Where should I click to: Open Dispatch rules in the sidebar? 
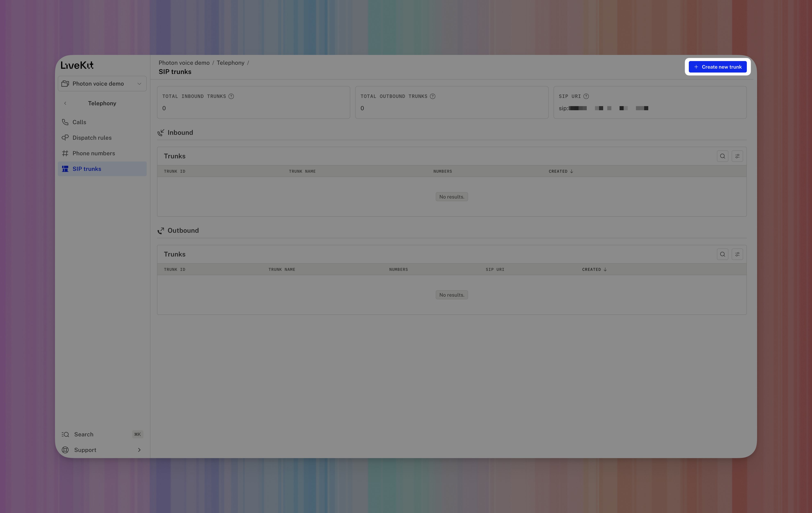click(102, 137)
